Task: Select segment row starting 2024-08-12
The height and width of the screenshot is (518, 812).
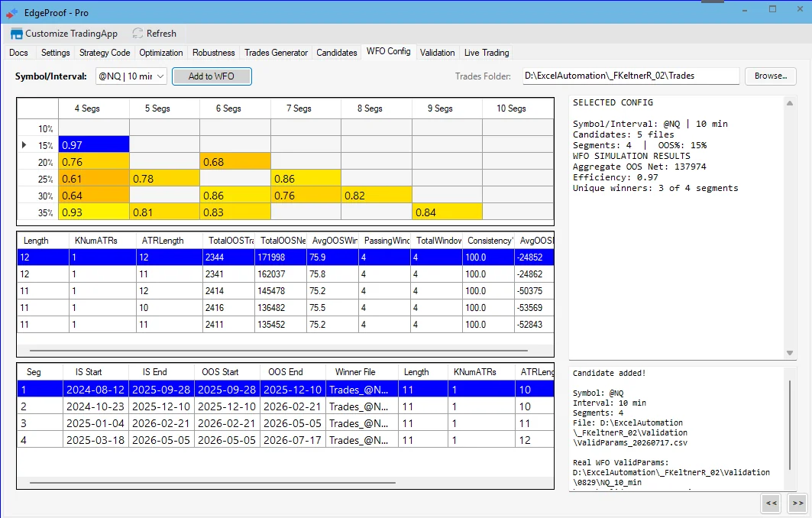Action: [286, 390]
